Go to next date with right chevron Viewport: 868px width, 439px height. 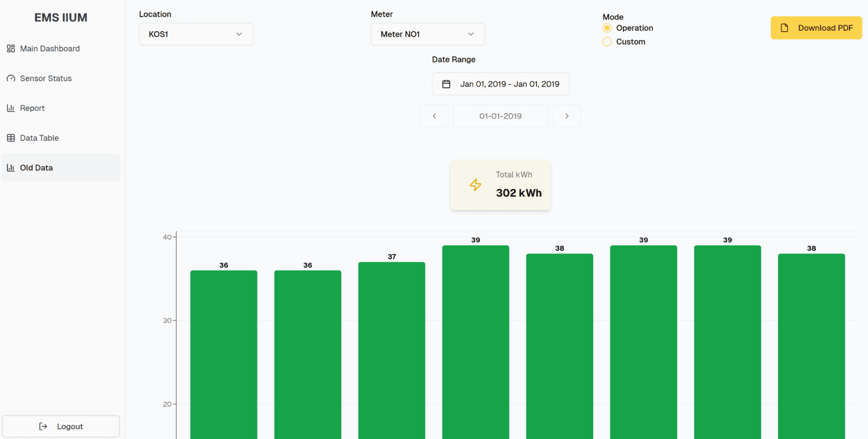point(567,116)
